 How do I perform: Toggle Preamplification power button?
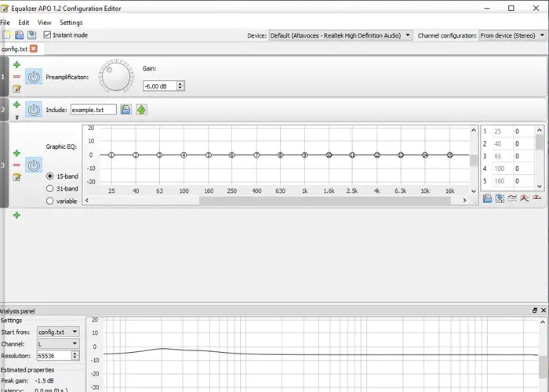tap(34, 77)
